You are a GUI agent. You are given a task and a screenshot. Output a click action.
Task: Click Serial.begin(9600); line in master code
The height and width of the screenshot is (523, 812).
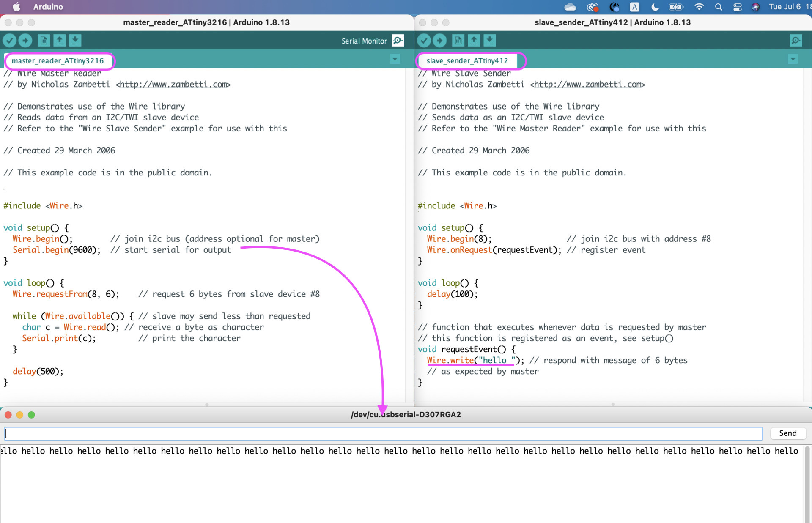57,250
